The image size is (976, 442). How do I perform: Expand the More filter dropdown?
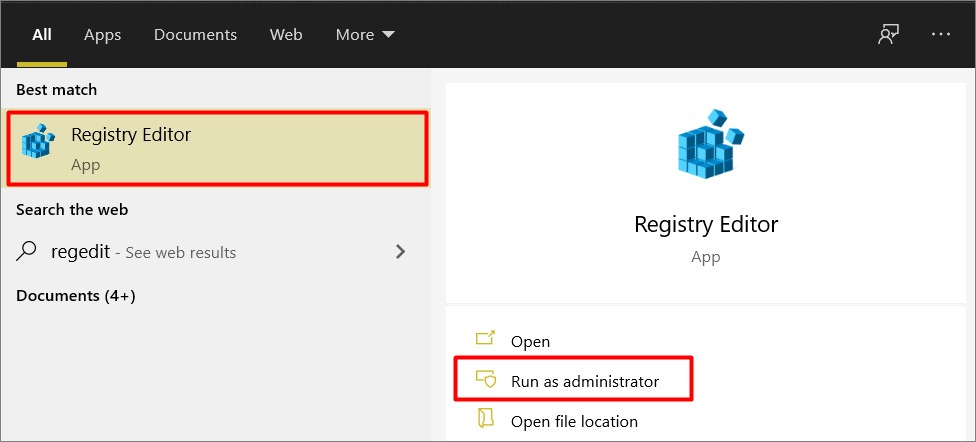click(x=365, y=35)
